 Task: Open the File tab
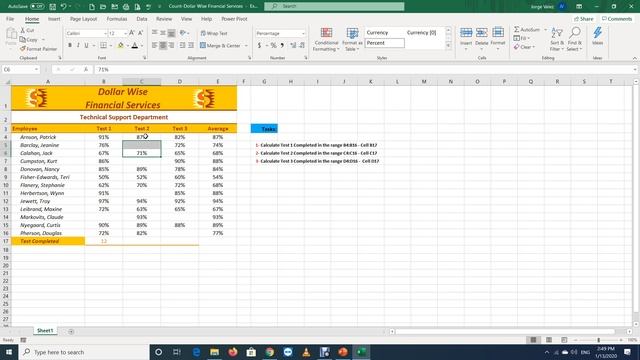(x=10, y=19)
